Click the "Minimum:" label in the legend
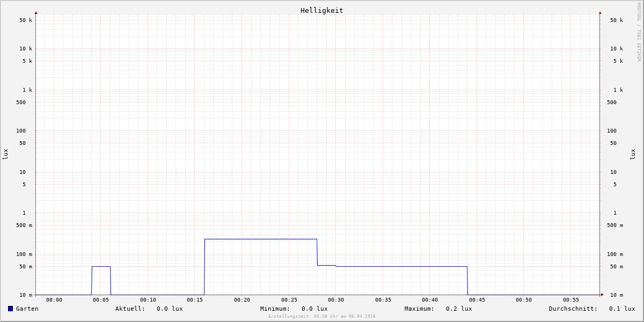The image size is (644, 322). pyautogui.click(x=275, y=309)
